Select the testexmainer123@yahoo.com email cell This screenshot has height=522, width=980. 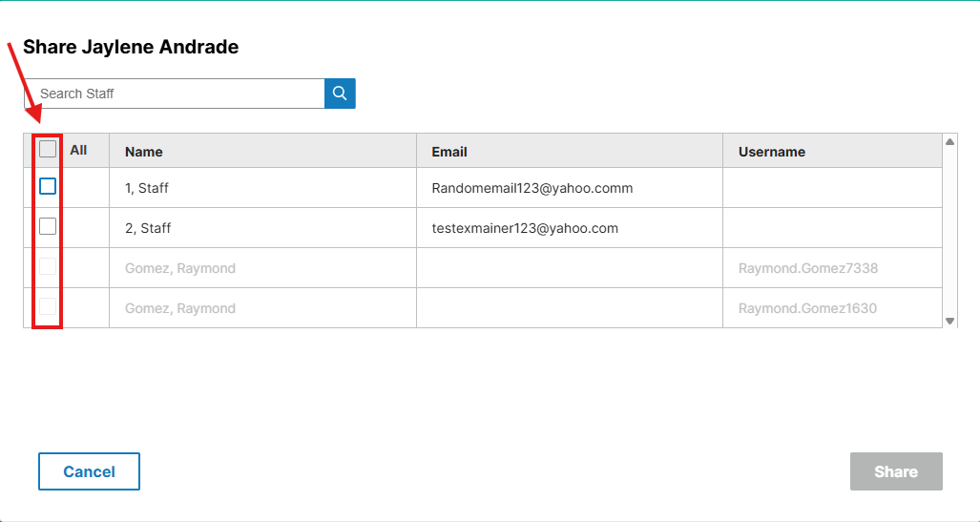coord(525,228)
